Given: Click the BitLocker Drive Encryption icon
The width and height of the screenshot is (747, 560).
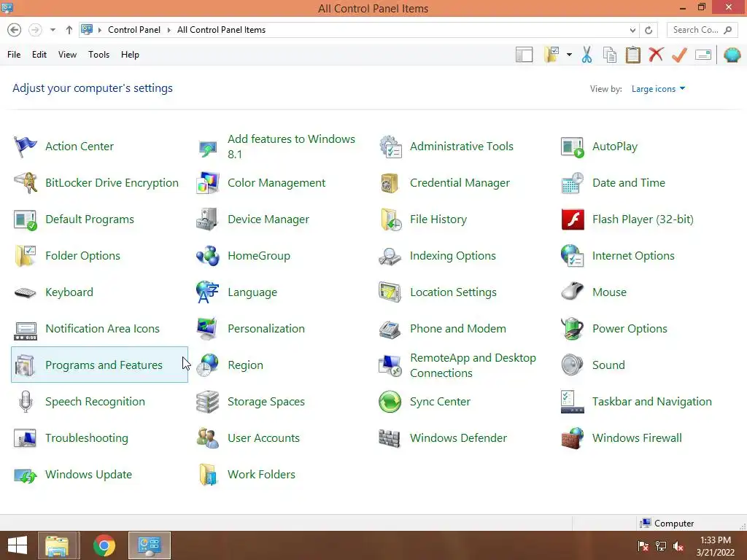Looking at the screenshot, I should (x=26, y=183).
